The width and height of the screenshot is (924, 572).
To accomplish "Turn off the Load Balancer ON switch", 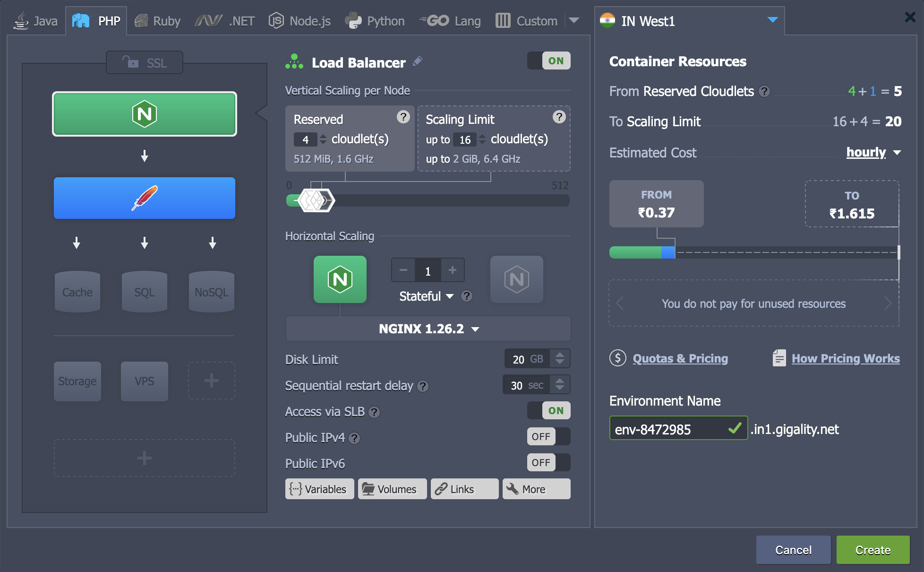I will pyautogui.click(x=549, y=61).
